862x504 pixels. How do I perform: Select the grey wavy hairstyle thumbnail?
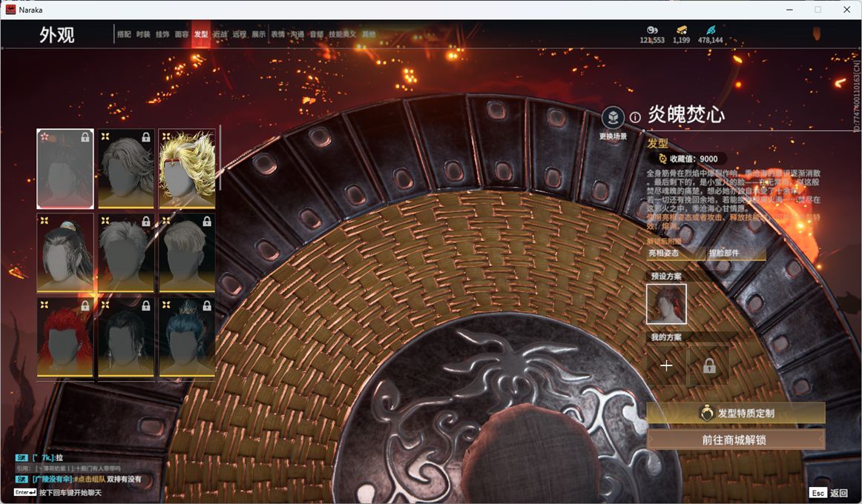pos(126,168)
